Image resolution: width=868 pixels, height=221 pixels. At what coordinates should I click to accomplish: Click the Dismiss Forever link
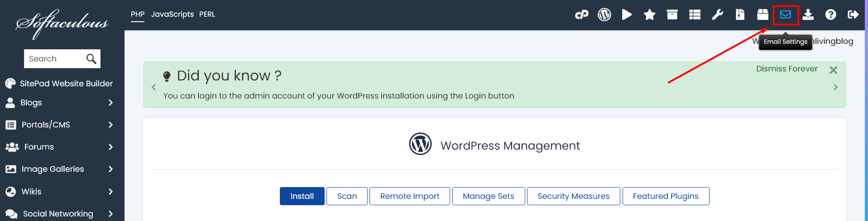click(x=787, y=69)
